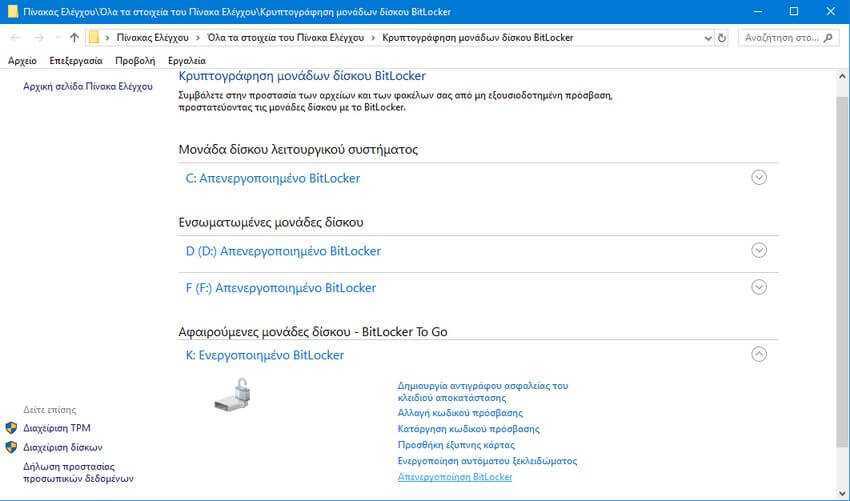
Task: Open the Επεξεργασία menu
Action: tap(76, 61)
